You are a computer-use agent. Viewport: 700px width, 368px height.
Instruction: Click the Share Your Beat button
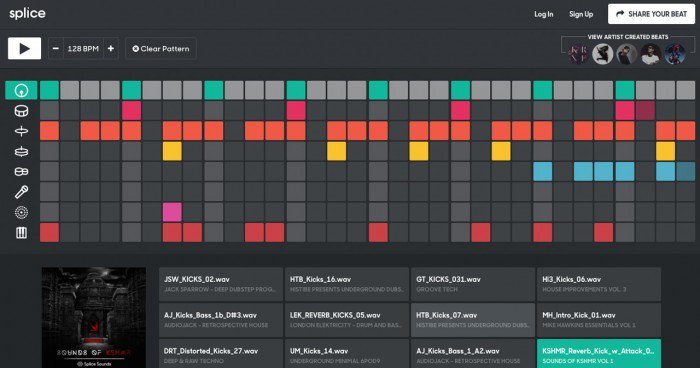[651, 14]
